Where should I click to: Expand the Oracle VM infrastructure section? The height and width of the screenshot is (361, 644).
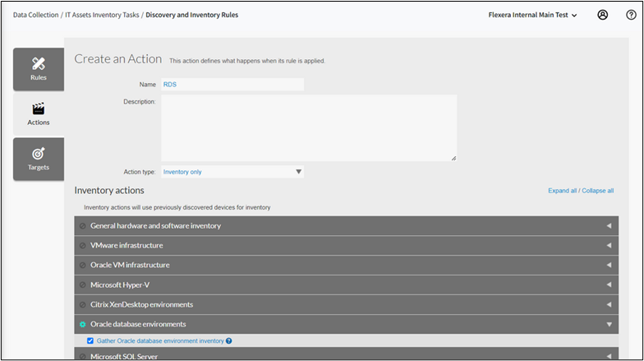(347, 265)
